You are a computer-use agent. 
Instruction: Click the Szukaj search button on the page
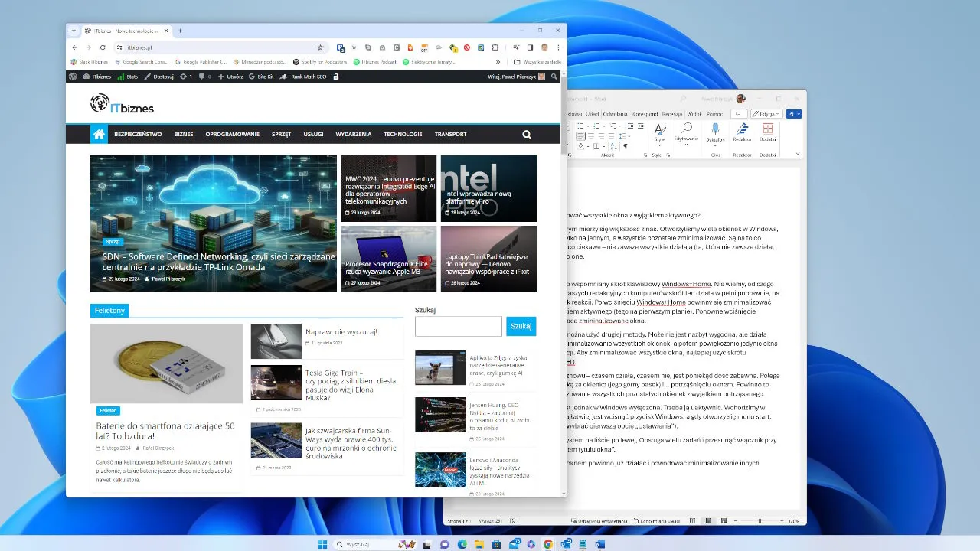point(521,326)
